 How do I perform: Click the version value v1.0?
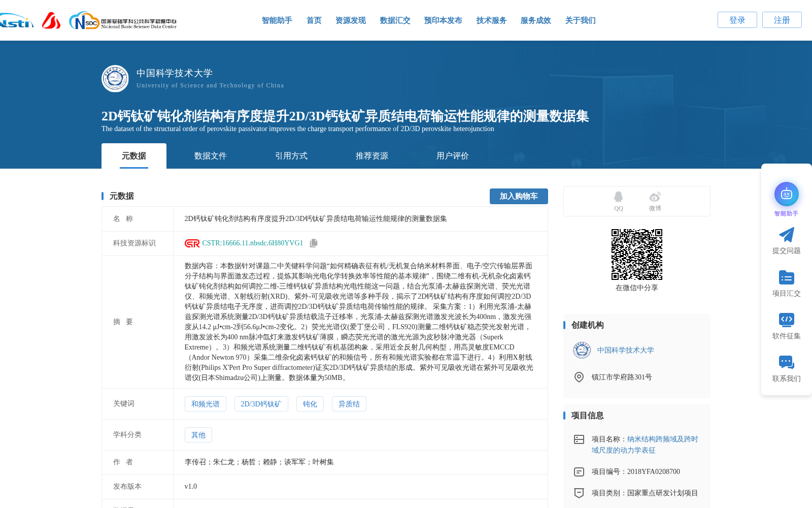coord(191,487)
